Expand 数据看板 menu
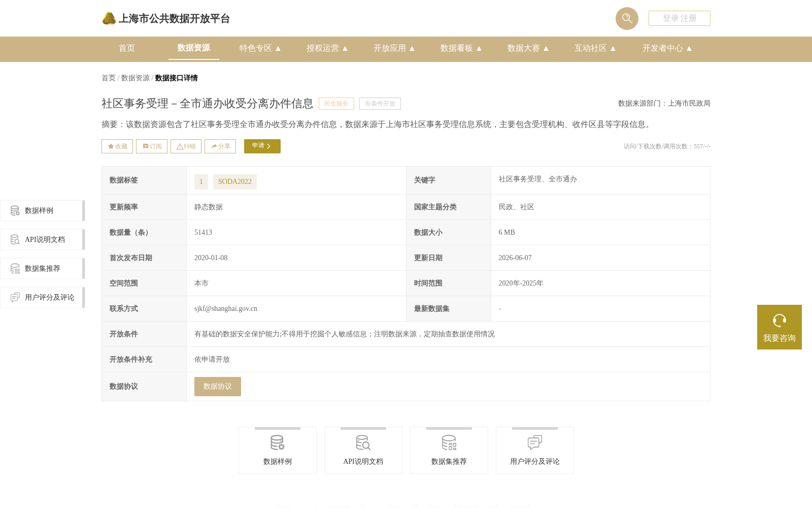 pyautogui.click(x=461, y=48)
